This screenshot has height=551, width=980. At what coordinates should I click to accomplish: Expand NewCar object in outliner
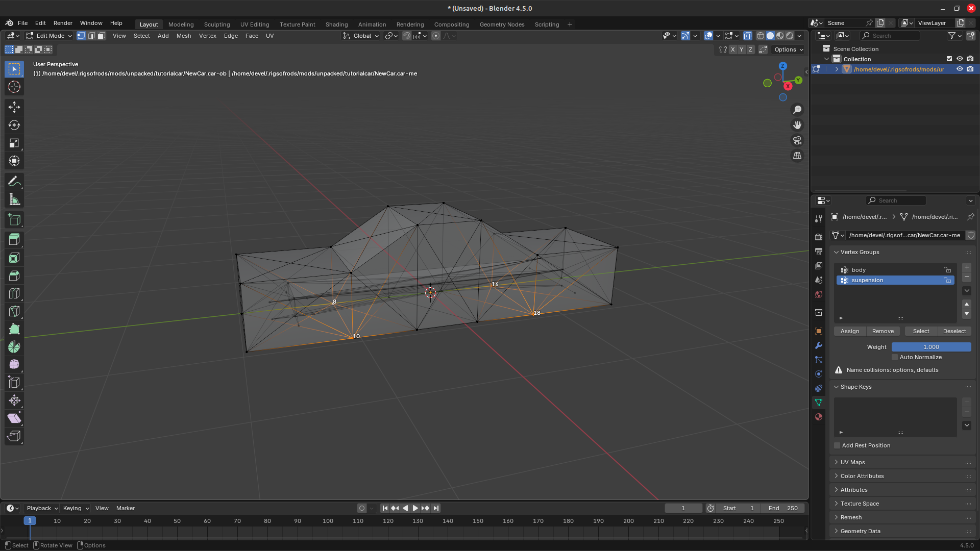coord(837,69)
